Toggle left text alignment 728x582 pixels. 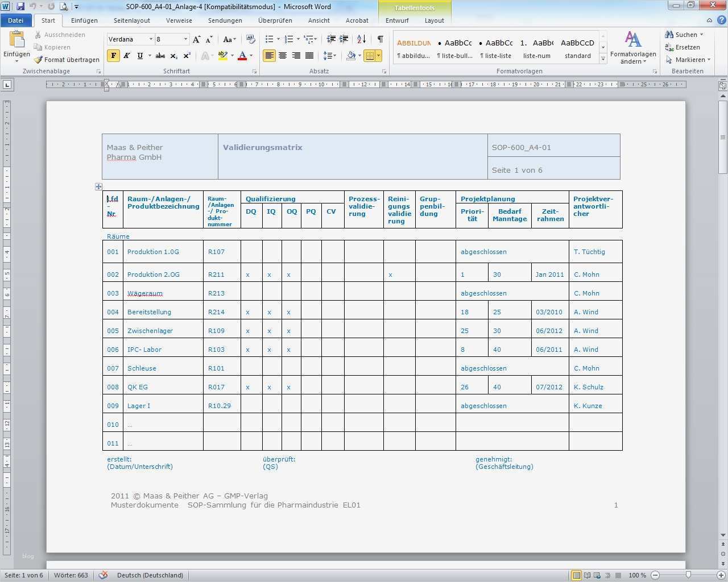(x=269, y=56)
